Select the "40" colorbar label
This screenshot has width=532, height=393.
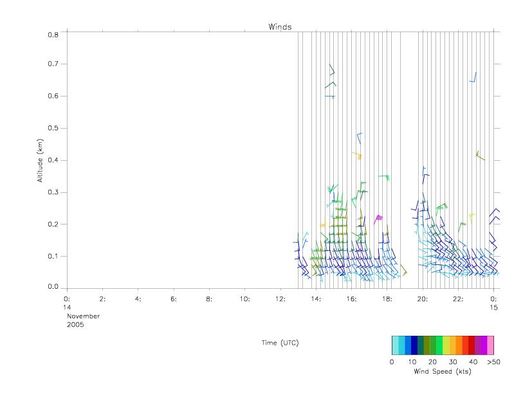(x=473, y=361)
